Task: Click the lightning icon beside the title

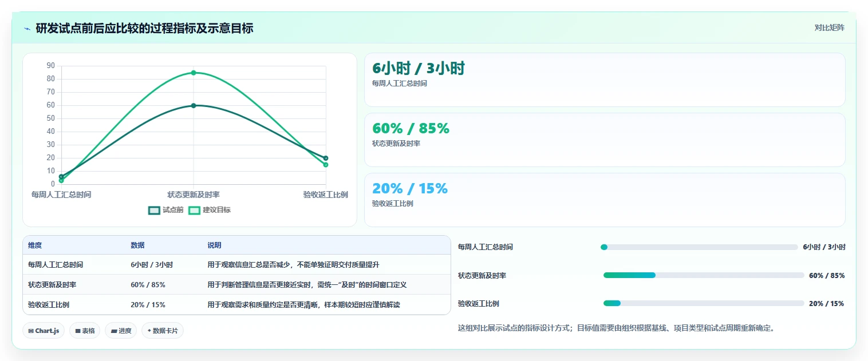Action: pos(27,28)
